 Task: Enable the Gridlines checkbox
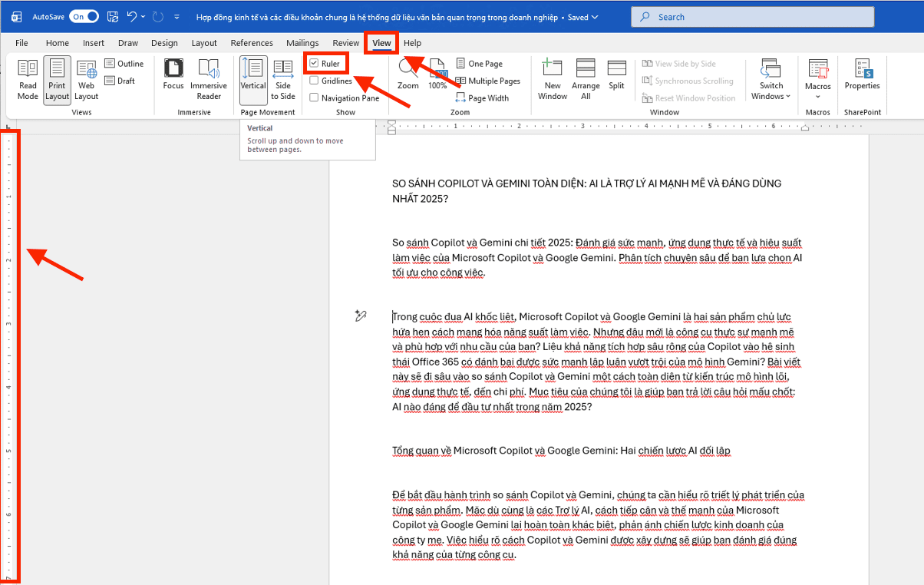314,81
